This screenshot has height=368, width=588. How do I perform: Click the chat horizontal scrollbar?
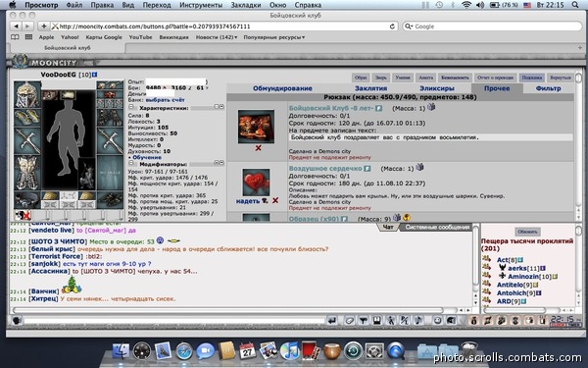coord(227,310)
